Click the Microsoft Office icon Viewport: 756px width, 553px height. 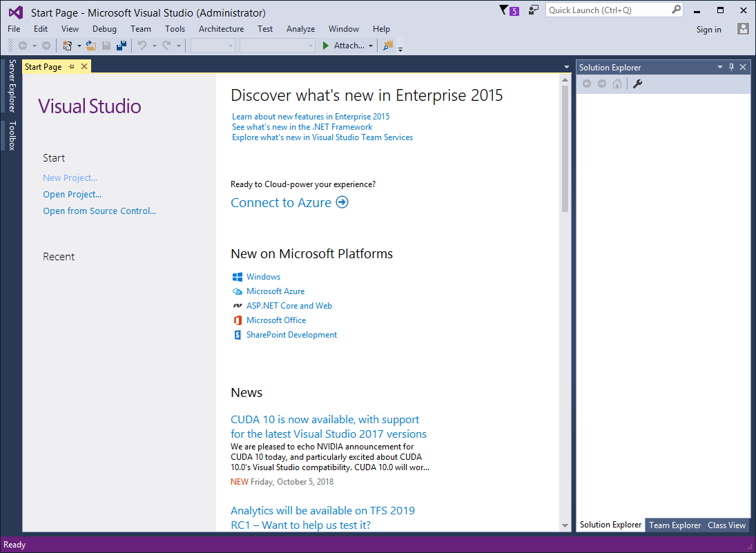(x=238, y=320)
